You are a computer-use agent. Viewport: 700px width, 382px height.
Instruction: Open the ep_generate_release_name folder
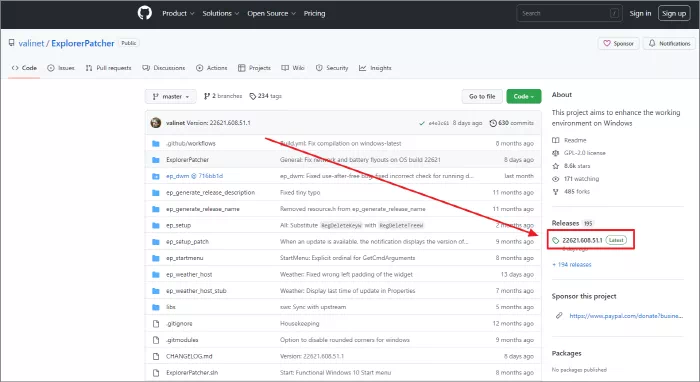pyautogui.click(x=203, y=209)
